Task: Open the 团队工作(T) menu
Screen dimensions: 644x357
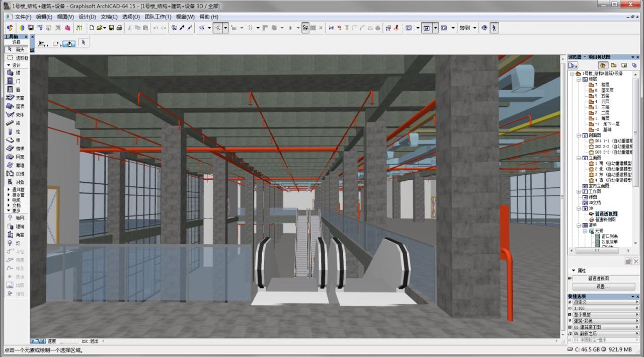Action: pos(158,17)
